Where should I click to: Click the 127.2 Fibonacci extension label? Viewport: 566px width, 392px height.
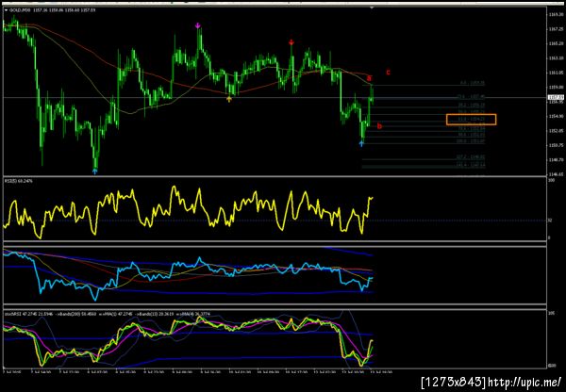[471, 157]
